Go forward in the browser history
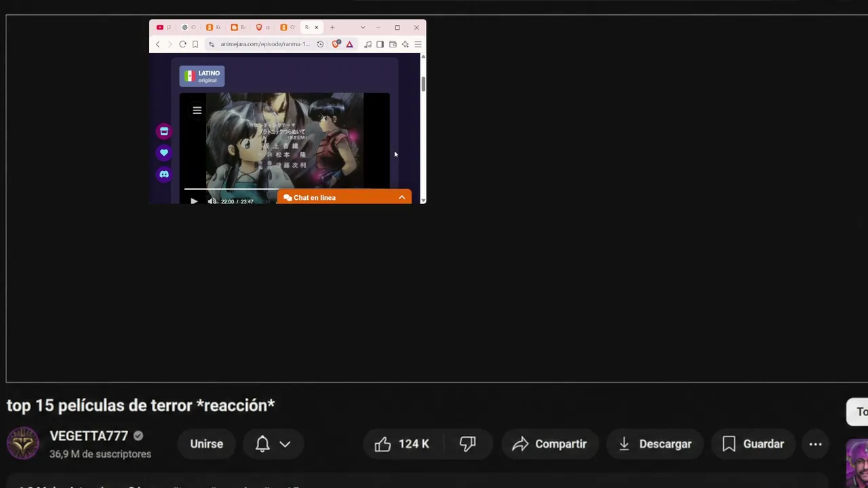This screenshot has height=488, width=868. pos(170,44)
